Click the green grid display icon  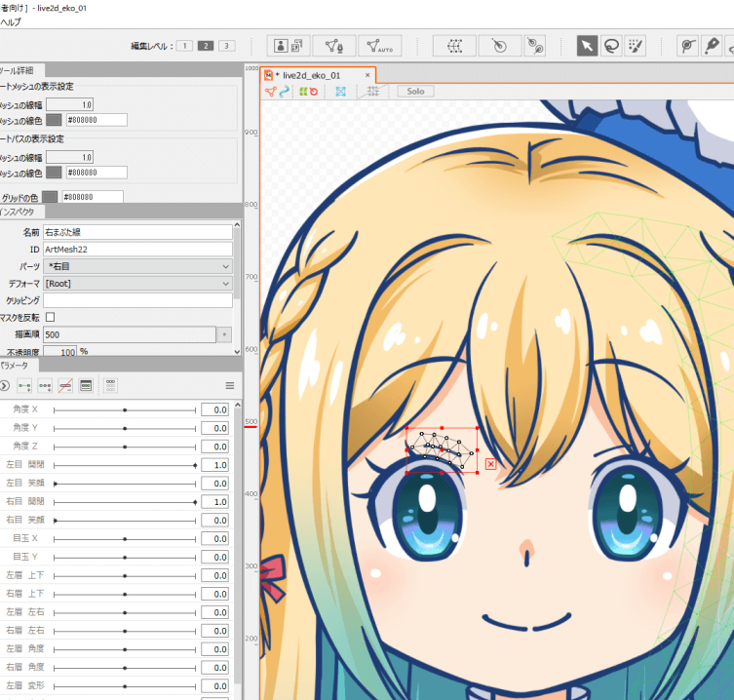click(303, 92)
